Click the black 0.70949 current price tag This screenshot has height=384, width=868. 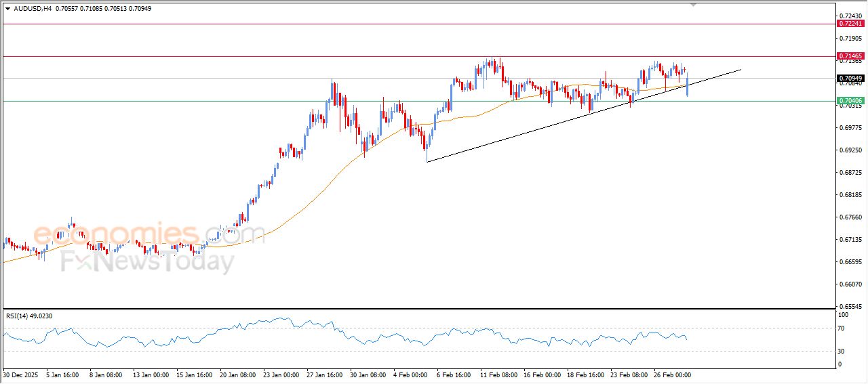tap(850, 79)
